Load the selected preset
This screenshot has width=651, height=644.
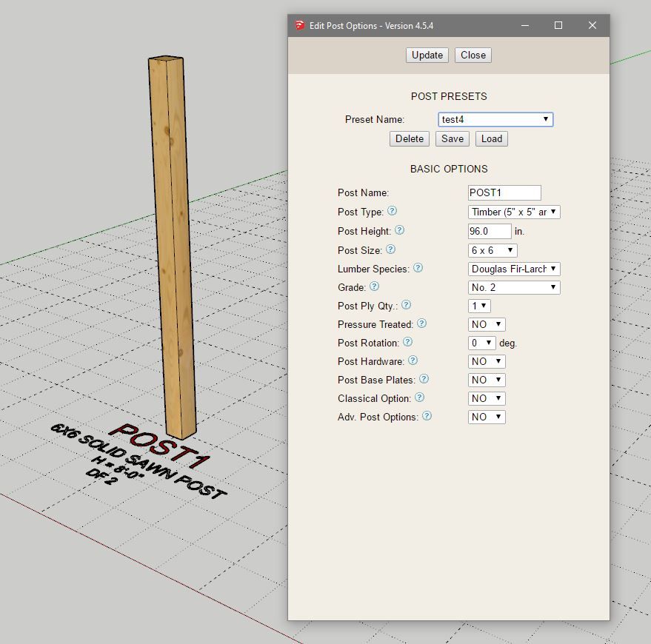(x=492, y=138)
